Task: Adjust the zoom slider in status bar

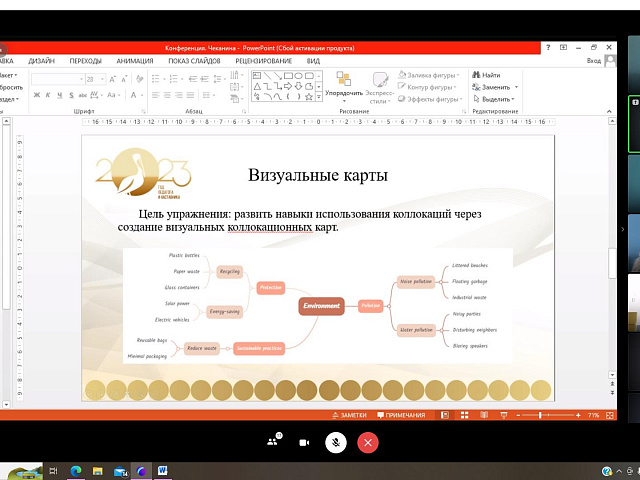Action: 541,415
